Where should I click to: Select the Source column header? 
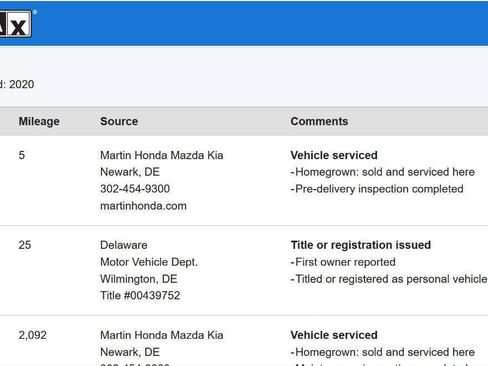point(119,121)
